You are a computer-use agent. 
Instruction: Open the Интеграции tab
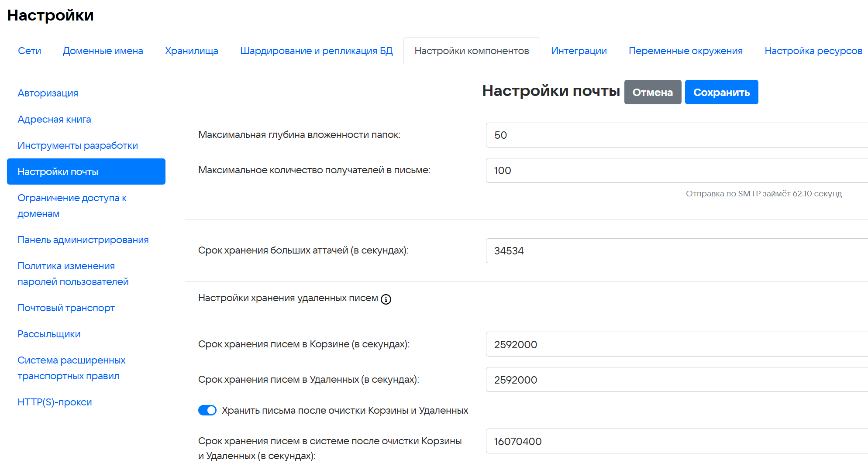tap(579, 51)
